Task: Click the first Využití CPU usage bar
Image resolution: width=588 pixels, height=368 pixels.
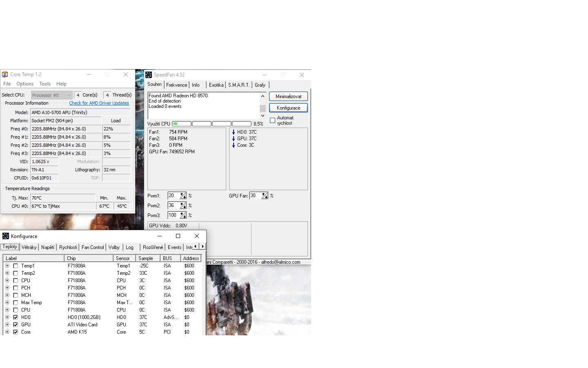Action: (182, 124)
